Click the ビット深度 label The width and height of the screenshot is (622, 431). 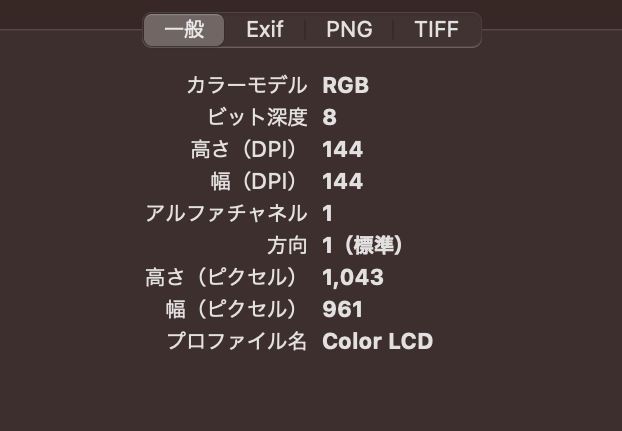point(257,118)
